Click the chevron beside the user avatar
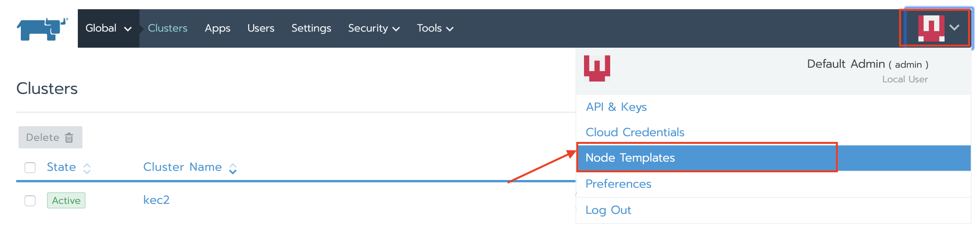The image size is (980, 230). 954,28
